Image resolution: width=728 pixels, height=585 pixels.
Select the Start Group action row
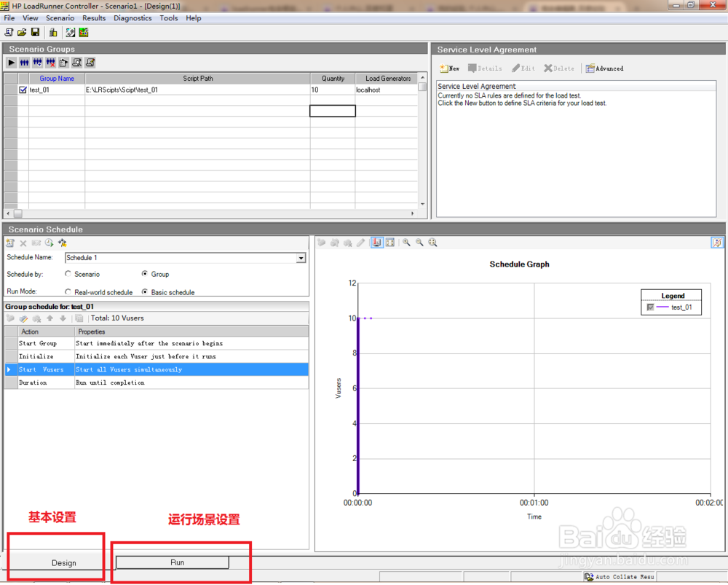(157, 343)
